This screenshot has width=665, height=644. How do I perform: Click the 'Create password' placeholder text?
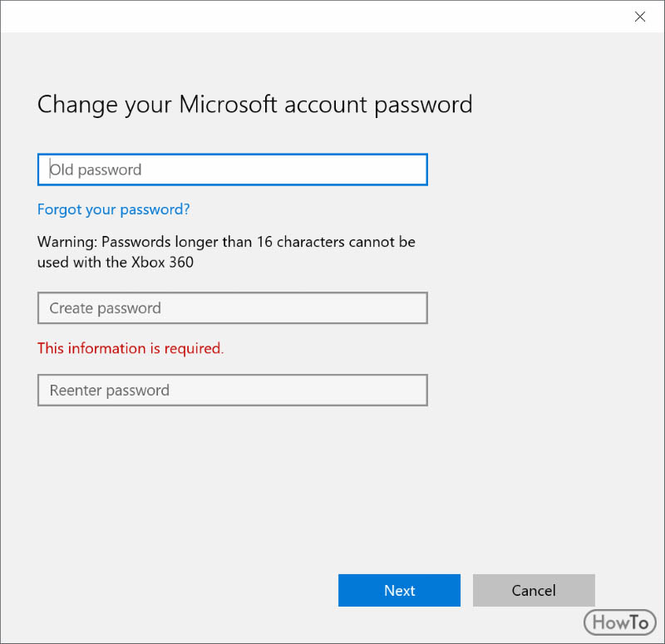tap(106, 308)
